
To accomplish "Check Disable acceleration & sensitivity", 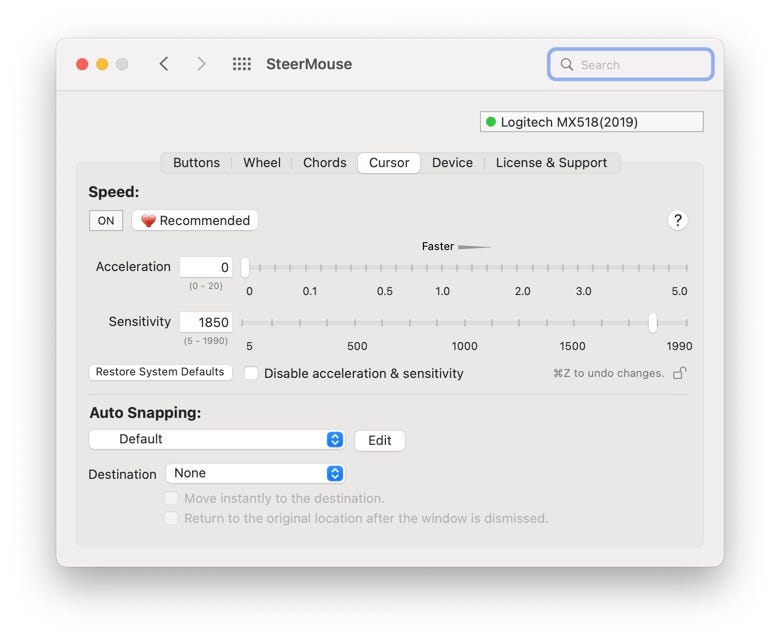I will (x=251, y=373).
